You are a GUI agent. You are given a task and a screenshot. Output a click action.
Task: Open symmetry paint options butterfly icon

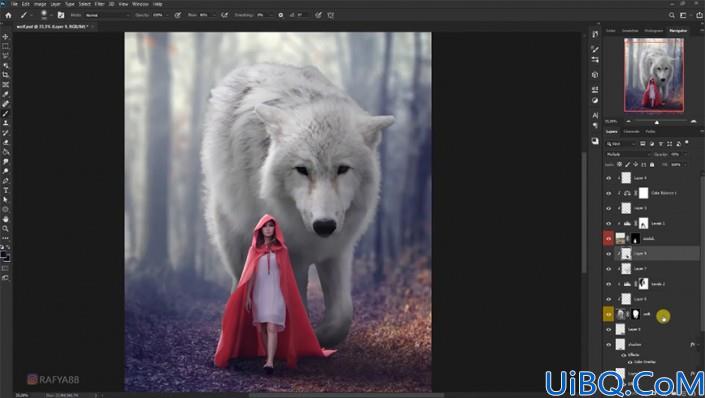(x=330, y=15)
